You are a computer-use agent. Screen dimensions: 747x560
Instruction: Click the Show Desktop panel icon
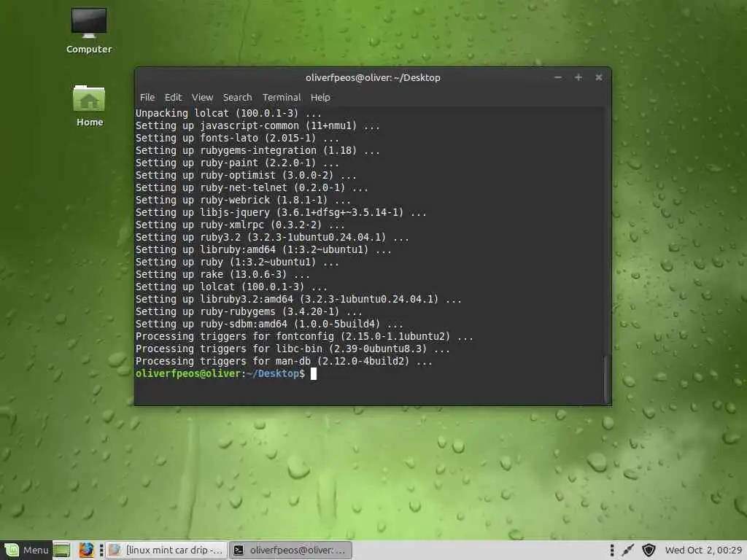click(x=61, y=550)
